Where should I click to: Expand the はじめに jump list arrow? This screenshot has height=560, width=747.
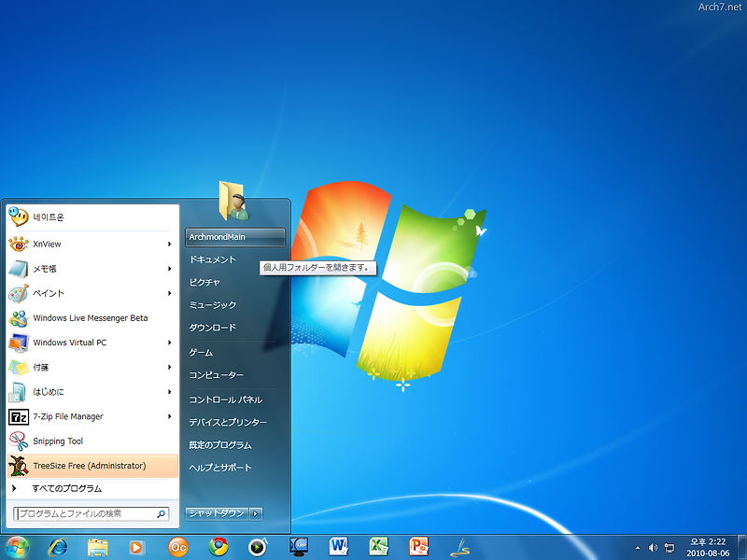(169, 392)
